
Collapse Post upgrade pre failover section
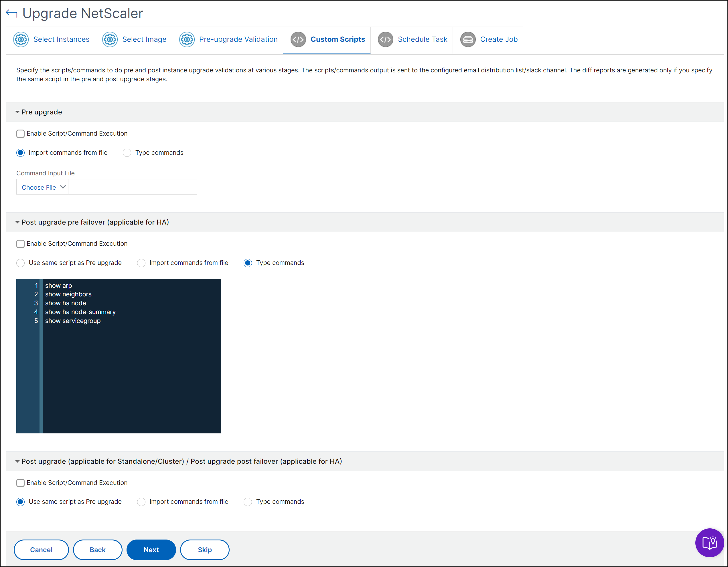coord(17,222)
